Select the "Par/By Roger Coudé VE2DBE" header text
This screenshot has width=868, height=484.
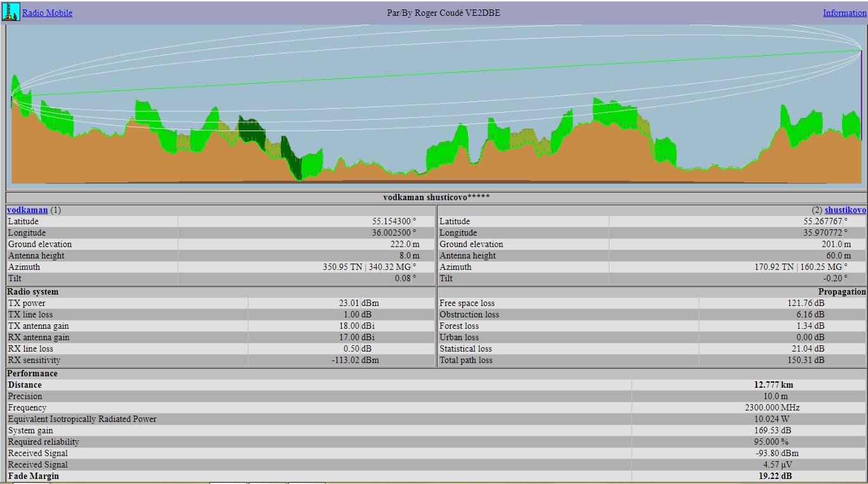(444, 13)
